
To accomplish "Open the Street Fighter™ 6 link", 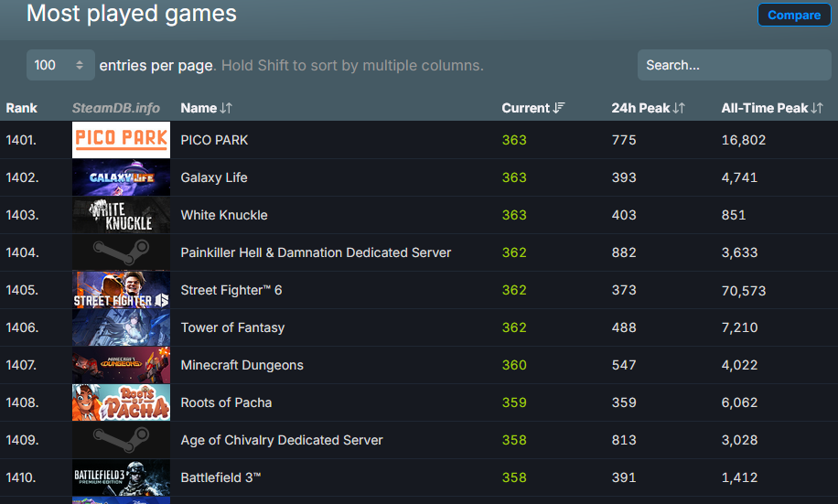I will tap(231, 290).
